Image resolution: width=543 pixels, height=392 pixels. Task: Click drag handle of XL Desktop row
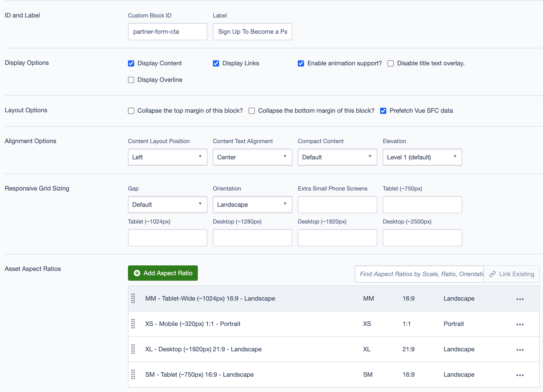tap(133, 349)
